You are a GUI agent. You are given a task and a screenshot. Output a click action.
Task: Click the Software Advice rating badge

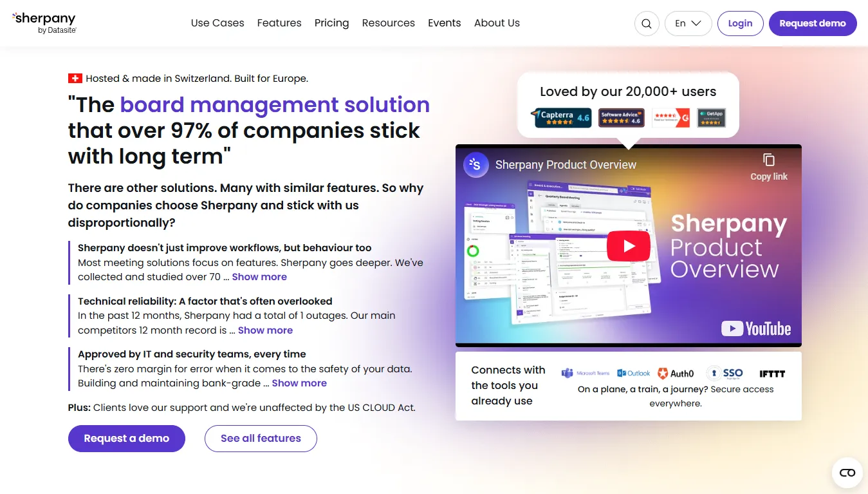pyautogui.click(x=621, y=117)
